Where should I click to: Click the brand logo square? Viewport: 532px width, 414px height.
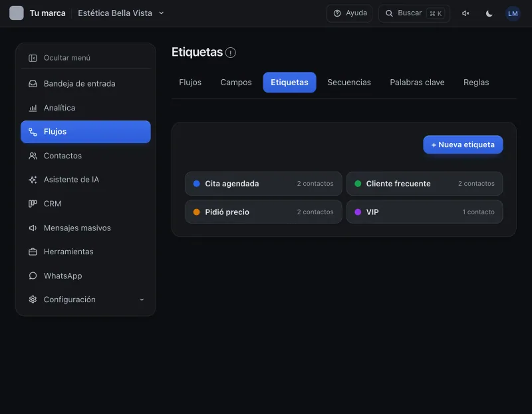click(x=16, y=13)
